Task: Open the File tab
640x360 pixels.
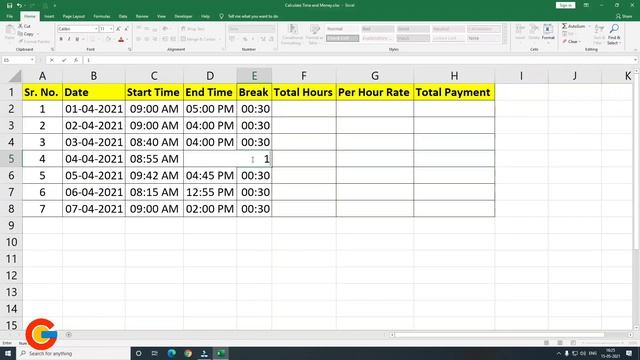Action: point(10,16)
